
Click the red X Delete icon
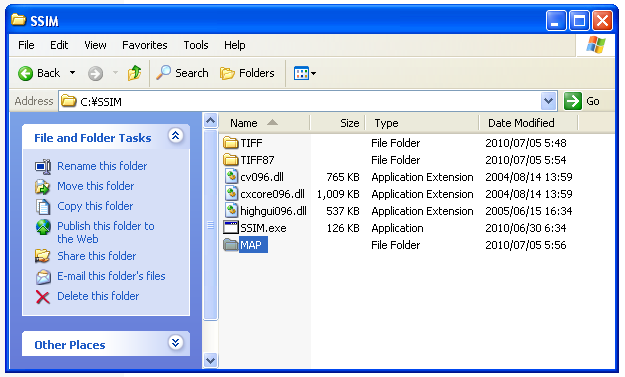(43, 297)
